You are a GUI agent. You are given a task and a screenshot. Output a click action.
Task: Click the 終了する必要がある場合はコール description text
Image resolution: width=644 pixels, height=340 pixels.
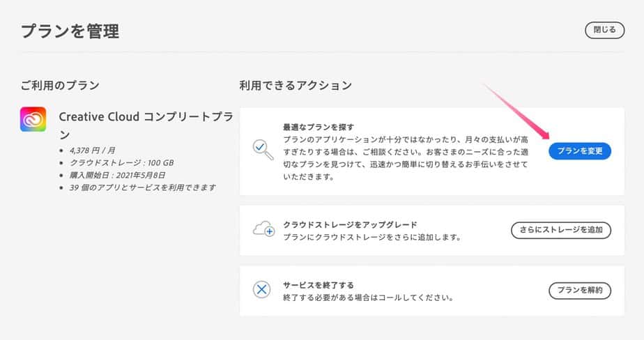pos(368,297)
